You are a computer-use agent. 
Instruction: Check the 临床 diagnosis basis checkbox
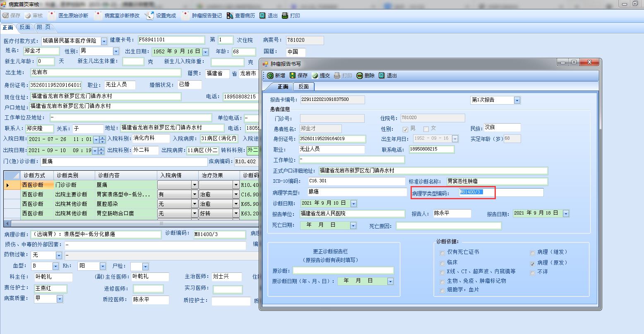pyautogui.click(x=442, y=263)
